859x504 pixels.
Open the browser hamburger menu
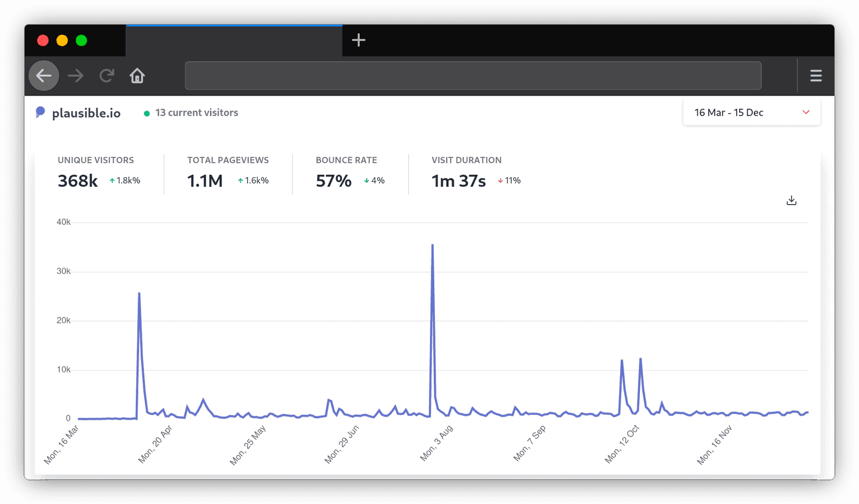click(x=816, y=76)
